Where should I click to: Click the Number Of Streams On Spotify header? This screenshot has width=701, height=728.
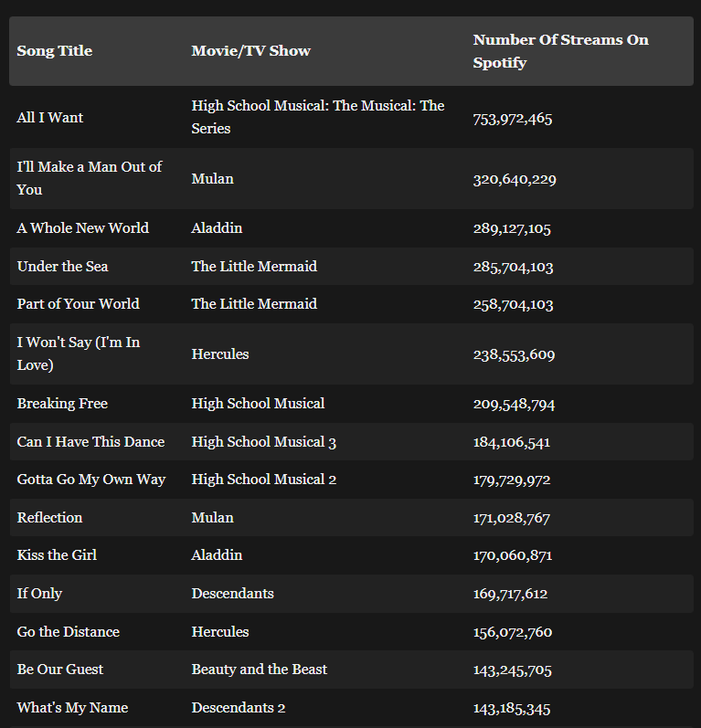tap(560, 51)
